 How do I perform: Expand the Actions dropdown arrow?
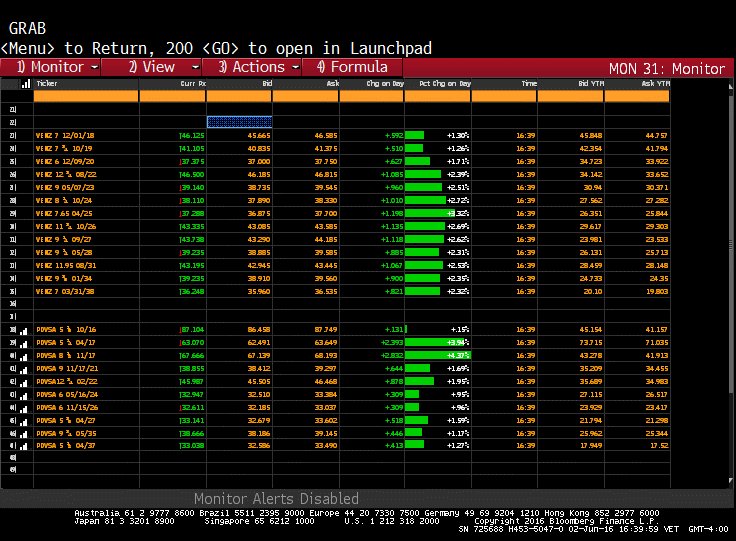[295, 68]
